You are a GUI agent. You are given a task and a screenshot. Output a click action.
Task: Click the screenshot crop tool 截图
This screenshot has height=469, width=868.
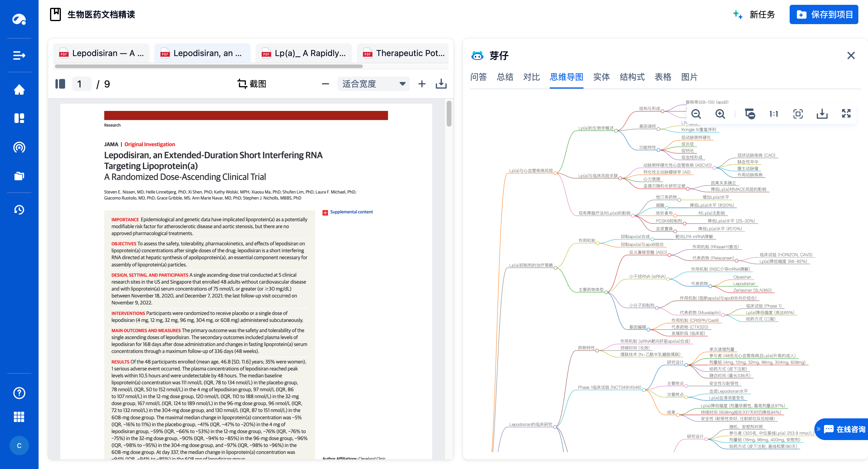252,84
